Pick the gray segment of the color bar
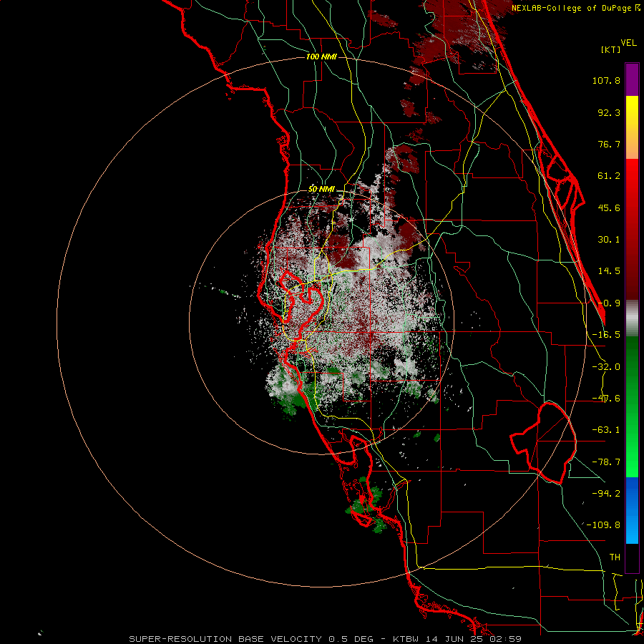Image resolution: width=644 pixels, height=644 pixels. [632, 318]
